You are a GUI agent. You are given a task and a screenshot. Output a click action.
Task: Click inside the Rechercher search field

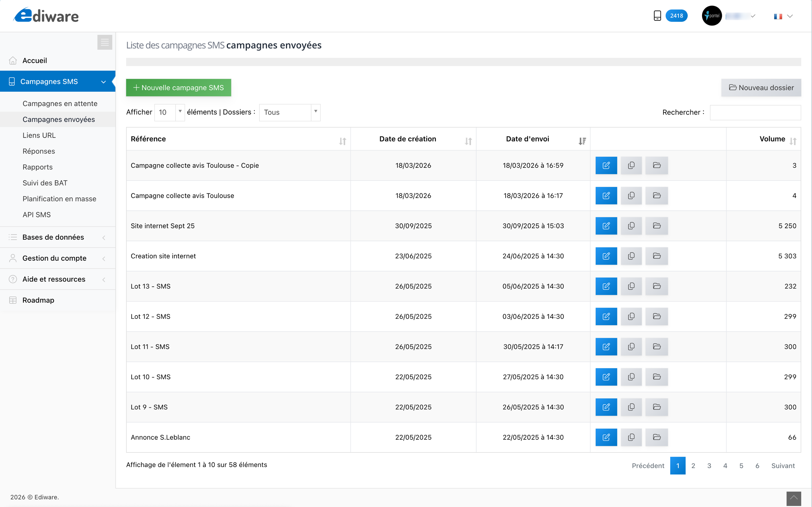point(755,112)
